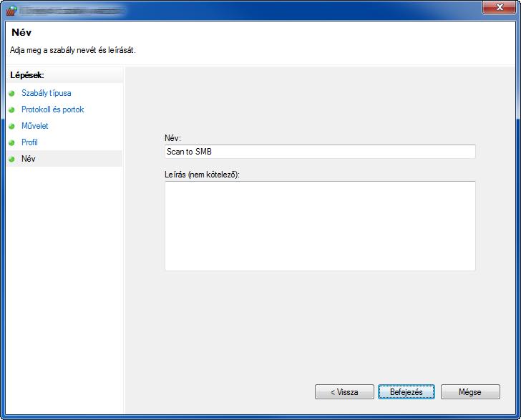Close the wizard window
Image resolution: width=521 pixels, height=420 pixels.
coord(499,7)
